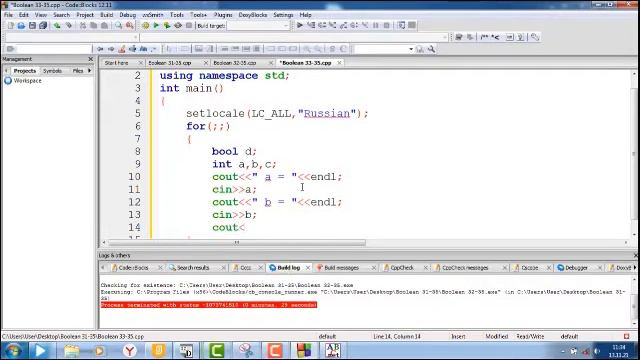The width and height of the screenshot is (640, 360).
Task: Click the Open file toolbar icon
Action: point(21,25)
